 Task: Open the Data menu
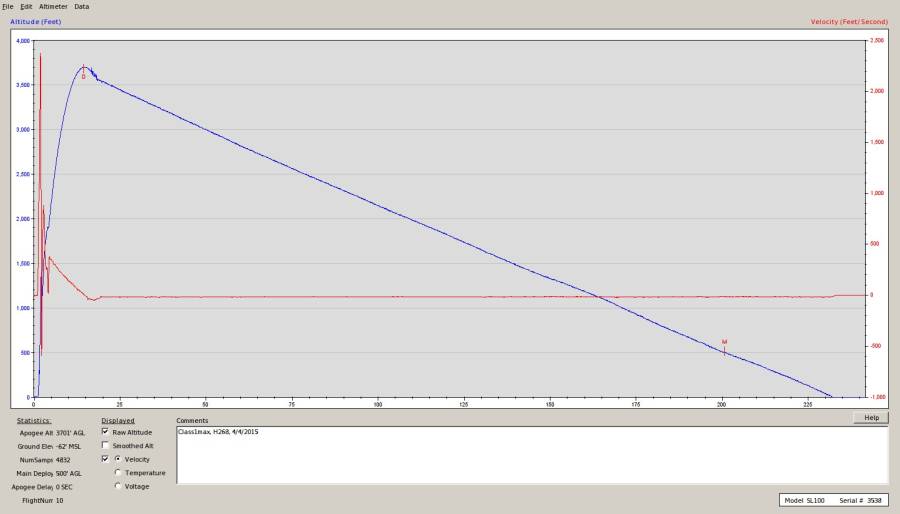click(81, 6)
